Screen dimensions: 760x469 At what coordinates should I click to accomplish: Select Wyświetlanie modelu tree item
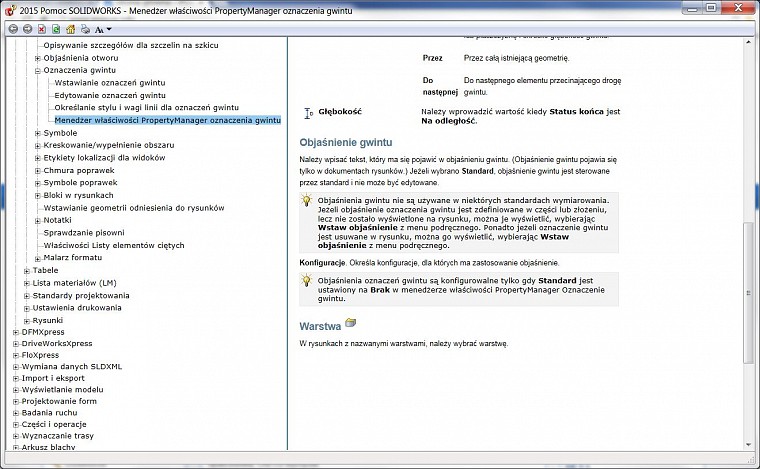pyautogui.click(x=63, y=390)
